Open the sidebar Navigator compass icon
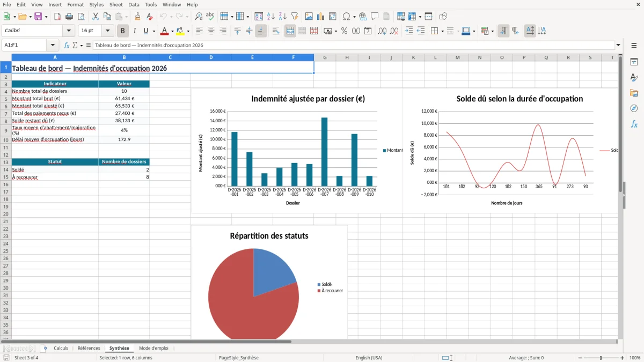This screenshot has width=644, height=362. pos(634,108)
